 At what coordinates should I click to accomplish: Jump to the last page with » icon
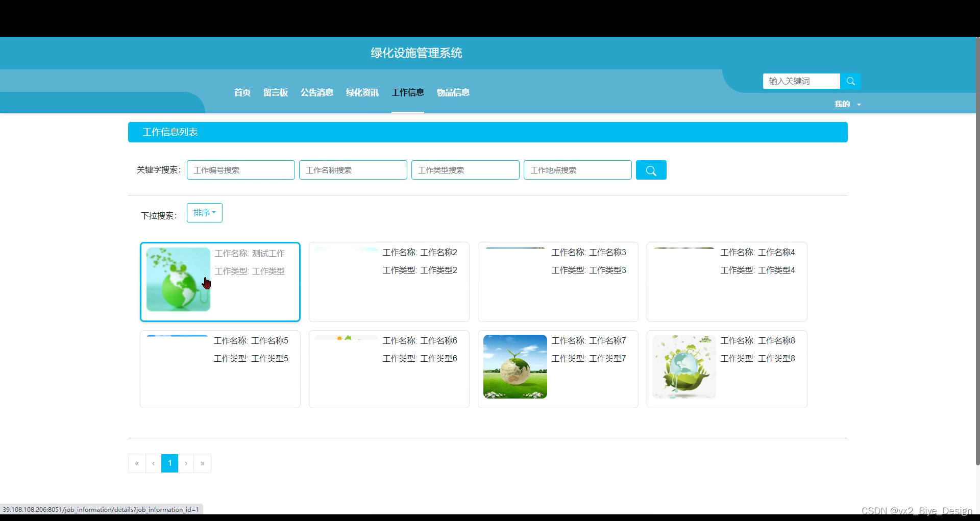point(203,463)
